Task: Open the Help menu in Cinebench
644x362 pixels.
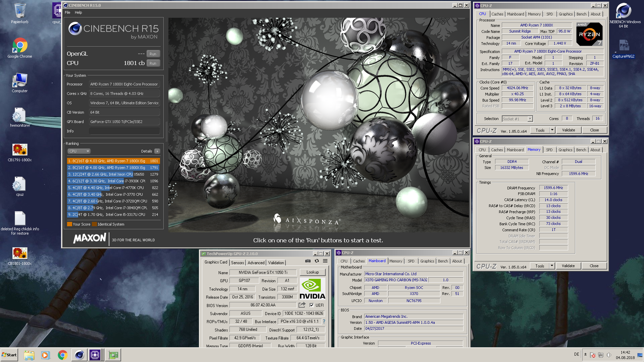Action: 78,12
